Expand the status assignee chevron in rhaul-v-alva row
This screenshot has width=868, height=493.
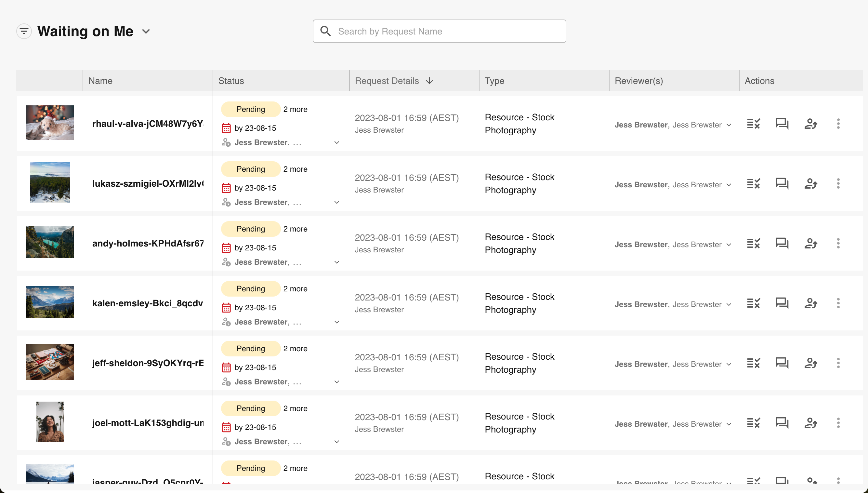(x=336, y=142)
